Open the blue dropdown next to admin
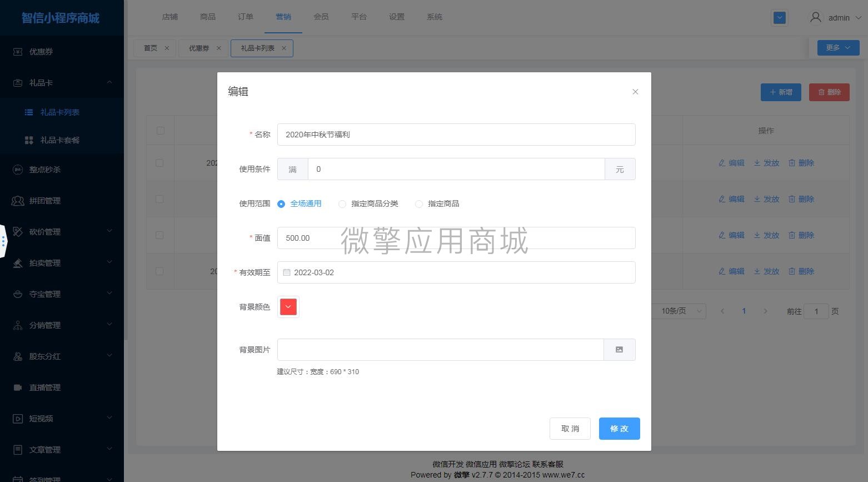 pos(780,18)
